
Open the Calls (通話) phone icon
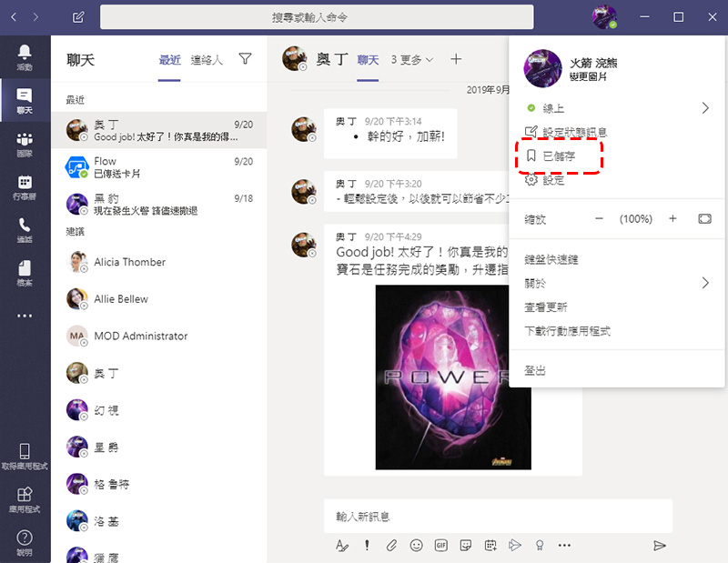pos(25,230)
